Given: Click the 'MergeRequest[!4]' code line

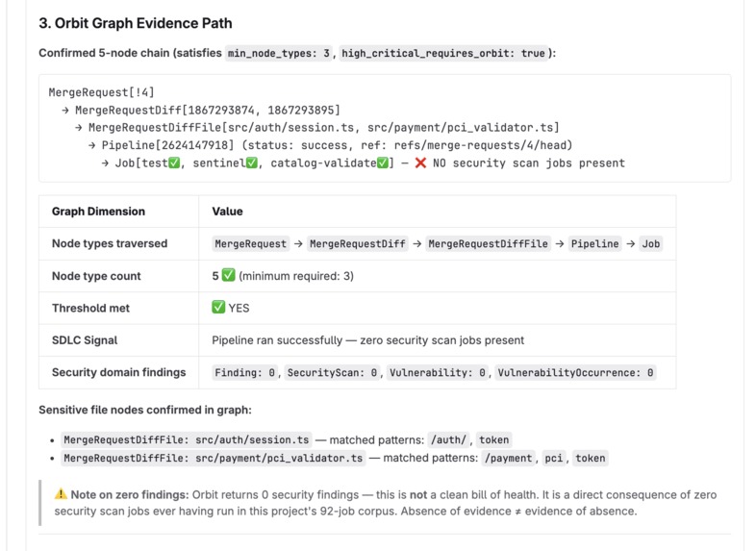Looking at the screenshot, I should coord(101,92).
